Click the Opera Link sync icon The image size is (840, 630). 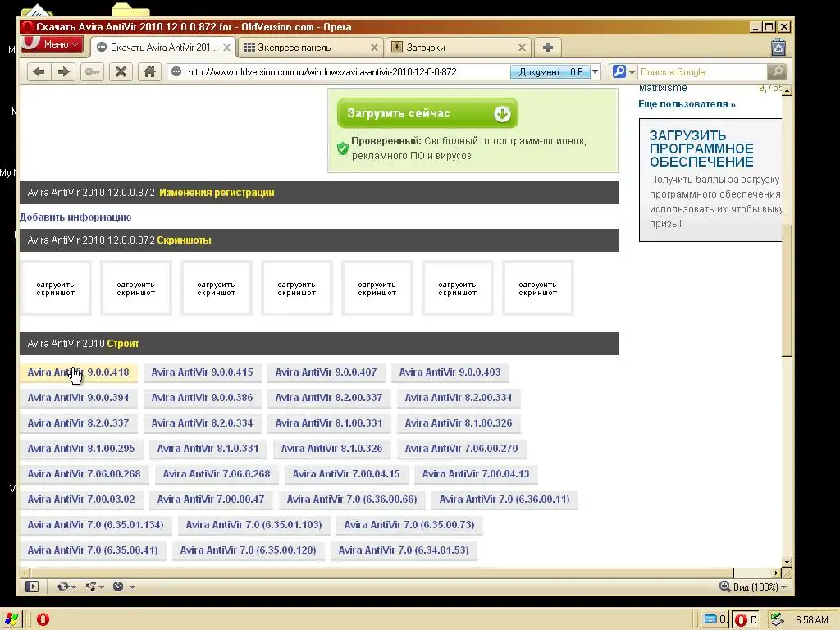[62, 587]
